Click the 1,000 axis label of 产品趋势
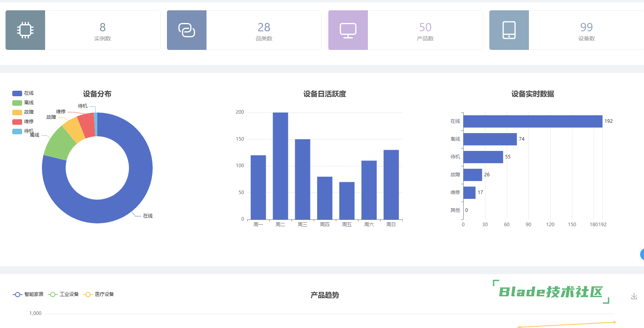Viewport: 644px width, 328px height. coord(35,313)
